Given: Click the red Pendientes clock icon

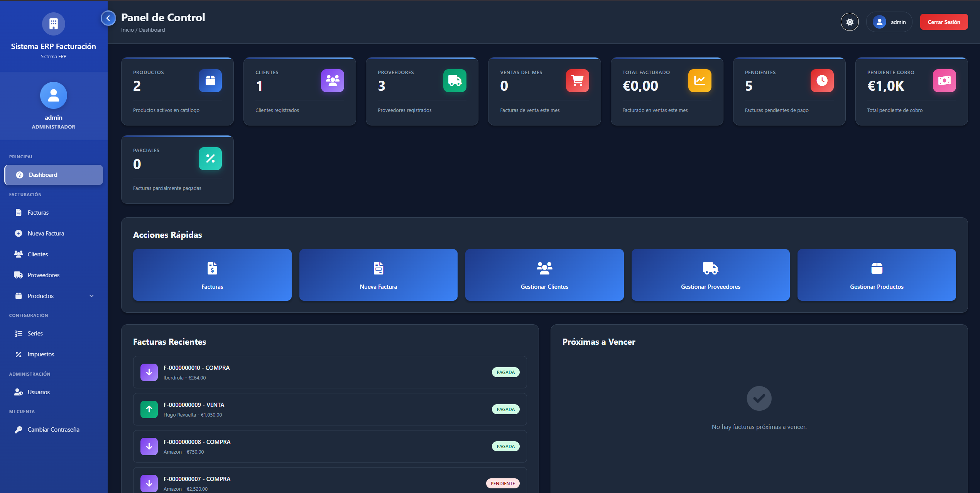Looking at the screenshot, I should pyautogui.click(x=822, y=81).
